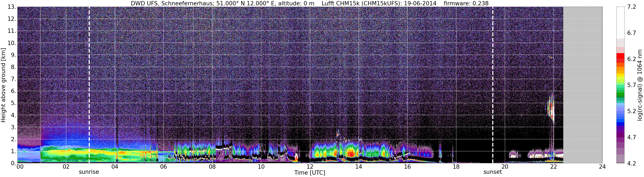This screenshot has height=177, width=644.
Task: Click the "14" time axis tick label
Action: (358, 167)
